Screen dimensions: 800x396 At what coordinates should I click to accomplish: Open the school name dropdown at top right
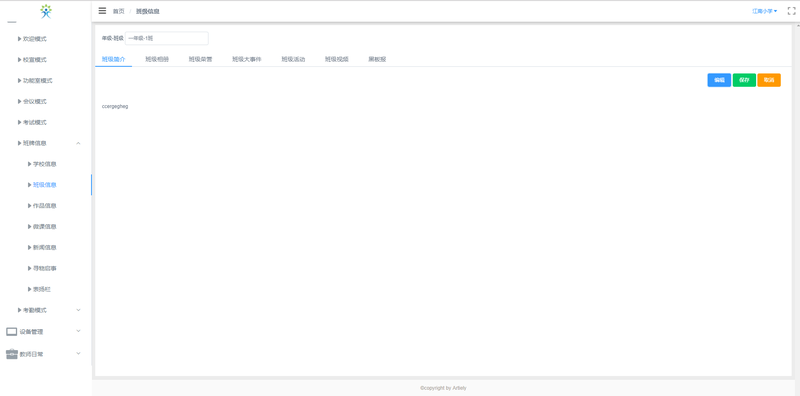764,11
